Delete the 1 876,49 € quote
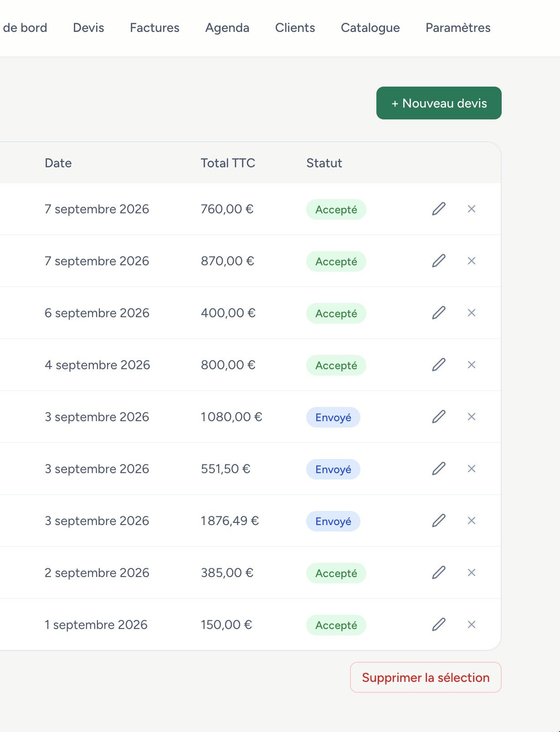 click(x=472, y=521)
